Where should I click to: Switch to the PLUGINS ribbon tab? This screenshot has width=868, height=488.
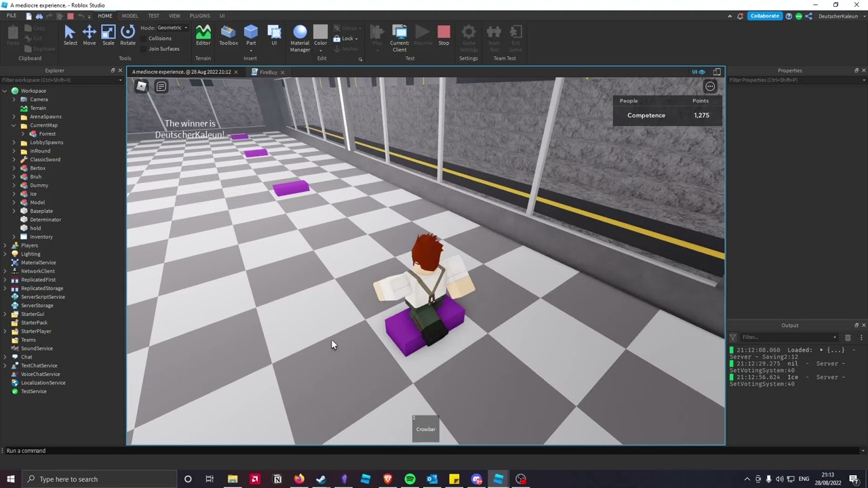coord(199,16)
